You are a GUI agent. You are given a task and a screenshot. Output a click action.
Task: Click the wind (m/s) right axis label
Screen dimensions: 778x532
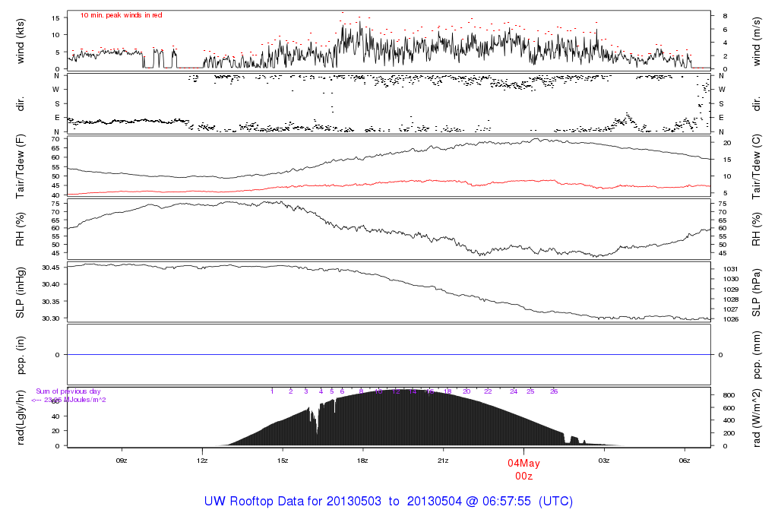[757, 40]
